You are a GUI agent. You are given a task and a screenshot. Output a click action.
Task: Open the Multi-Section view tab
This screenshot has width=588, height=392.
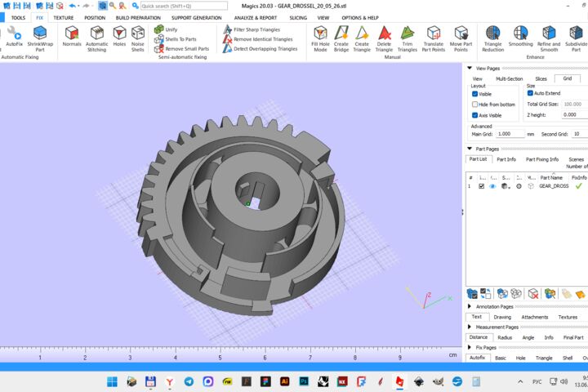[510, 78]
